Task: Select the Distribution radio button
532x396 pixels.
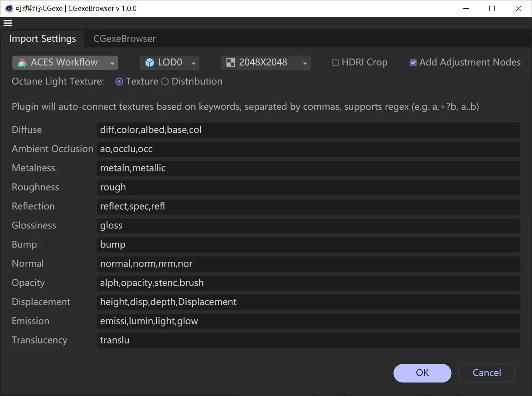Action: pyautogui.click(x=165, y=82)
